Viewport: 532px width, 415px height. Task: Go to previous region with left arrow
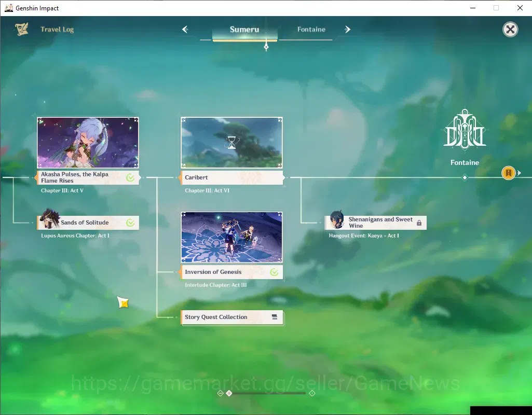coord(185,30)
